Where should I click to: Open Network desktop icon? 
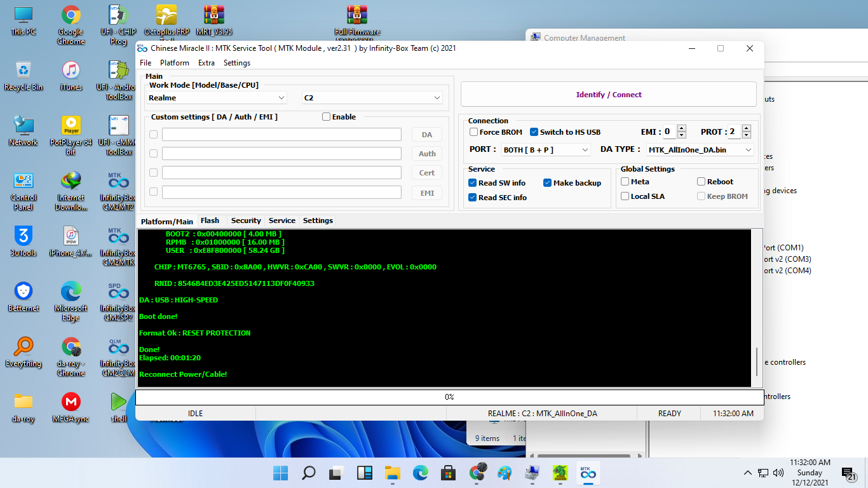click(x=24, y=132)
